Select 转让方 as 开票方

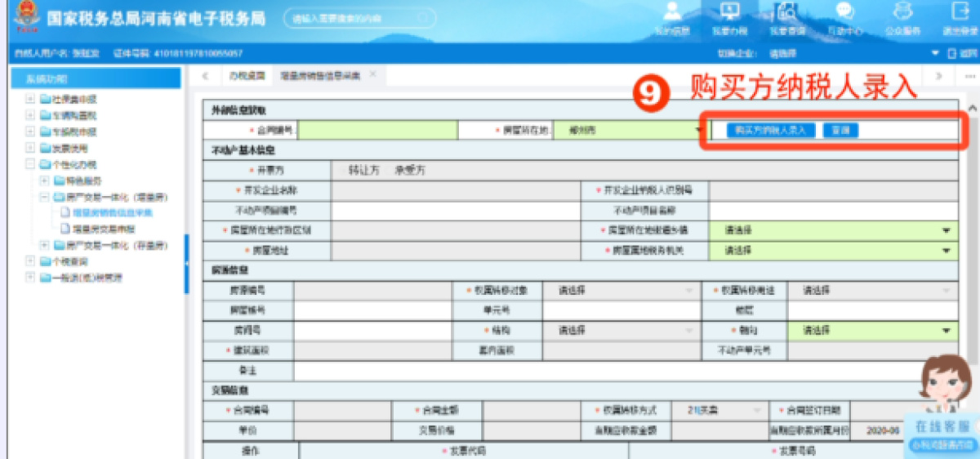[x=363, y=171]
